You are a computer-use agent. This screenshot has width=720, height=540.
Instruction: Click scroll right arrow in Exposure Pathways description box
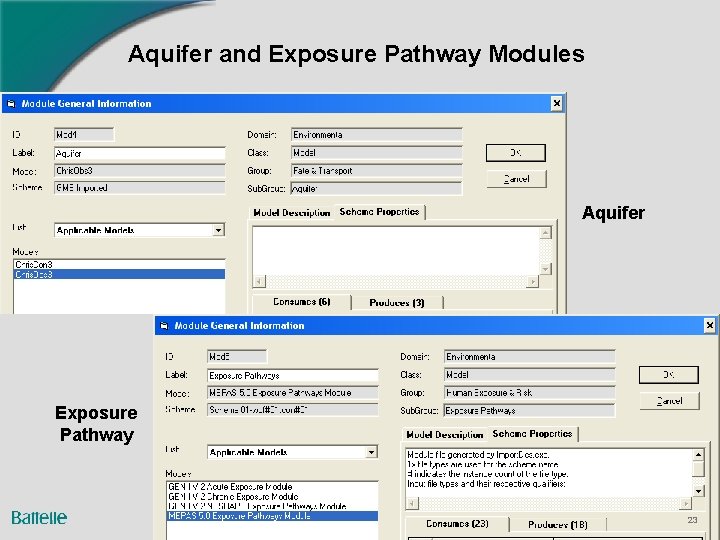686,503
